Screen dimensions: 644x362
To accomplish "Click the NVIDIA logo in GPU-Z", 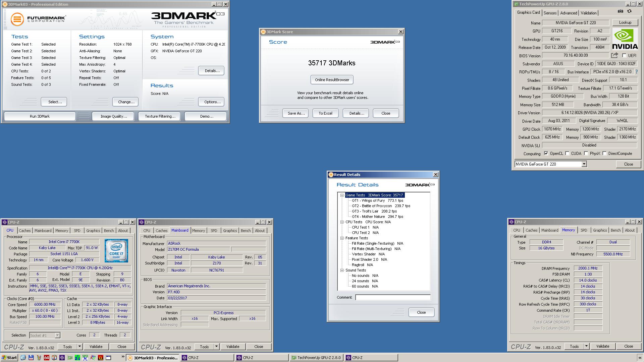I will tap(625, 39).
